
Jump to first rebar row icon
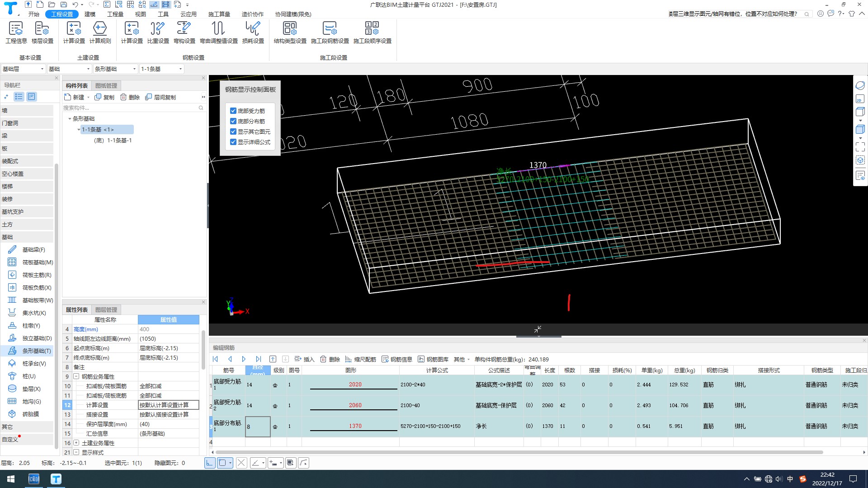[x=216, y=359]
